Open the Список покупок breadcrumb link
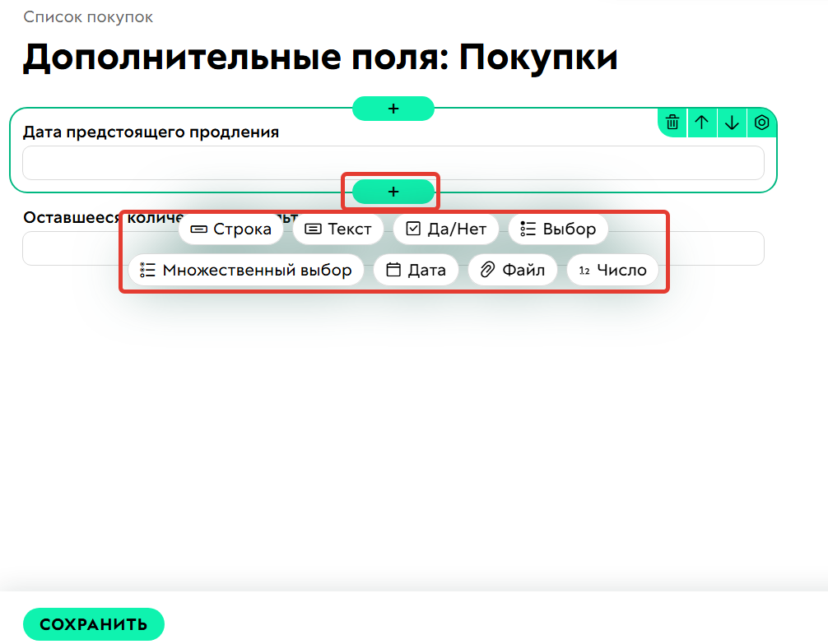Image resolution: width=828 pixels, height=644 pixels. [x=88, y=17]
